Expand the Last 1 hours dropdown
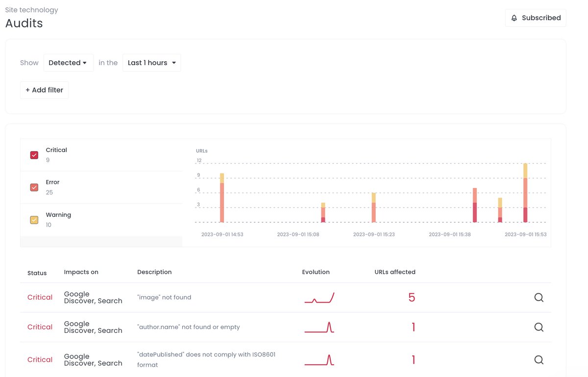Image resolution: width=588 pixels, height=377 pixels. (x=151, y=63)
